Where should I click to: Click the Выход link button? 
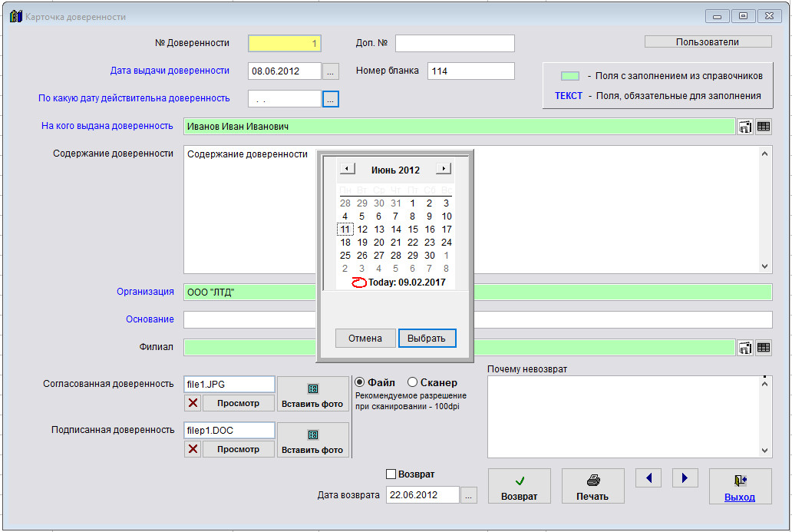click(x=740, y=486)
